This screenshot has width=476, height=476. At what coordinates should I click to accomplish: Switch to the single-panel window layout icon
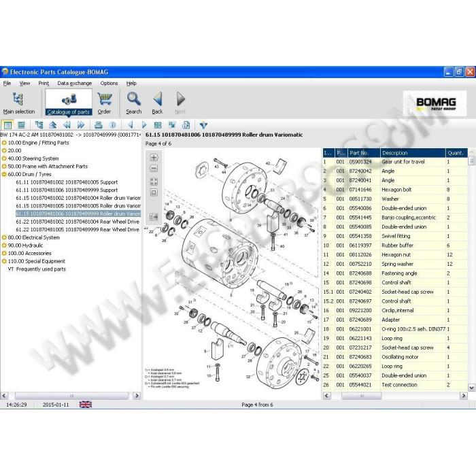[x=7, y=125]
